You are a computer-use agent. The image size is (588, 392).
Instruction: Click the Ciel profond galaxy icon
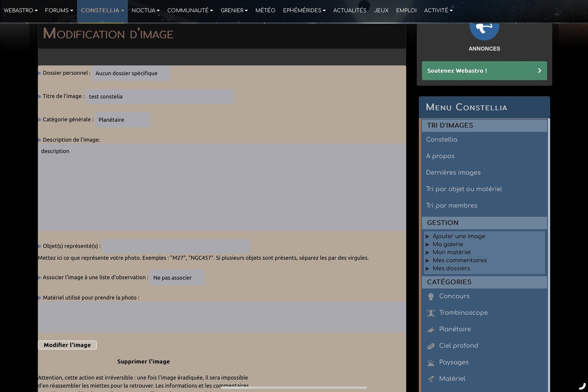coord(431,346)
